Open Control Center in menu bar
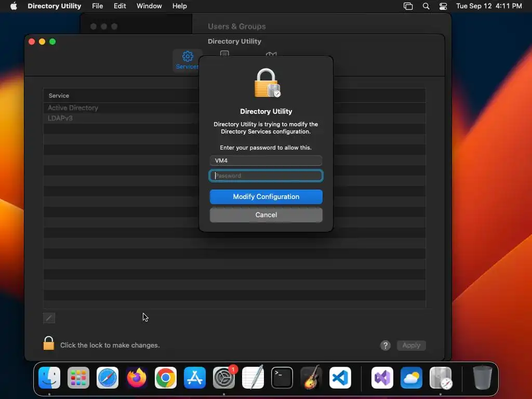532x399 pixels. coord(443,6)
